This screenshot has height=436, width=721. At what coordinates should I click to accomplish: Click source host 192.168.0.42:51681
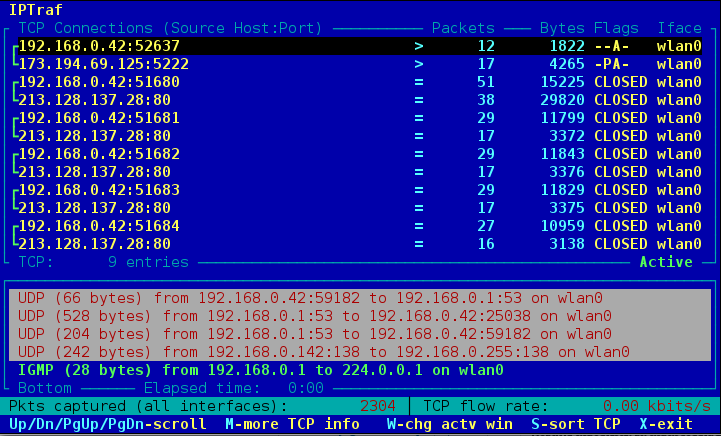point(100,118)
